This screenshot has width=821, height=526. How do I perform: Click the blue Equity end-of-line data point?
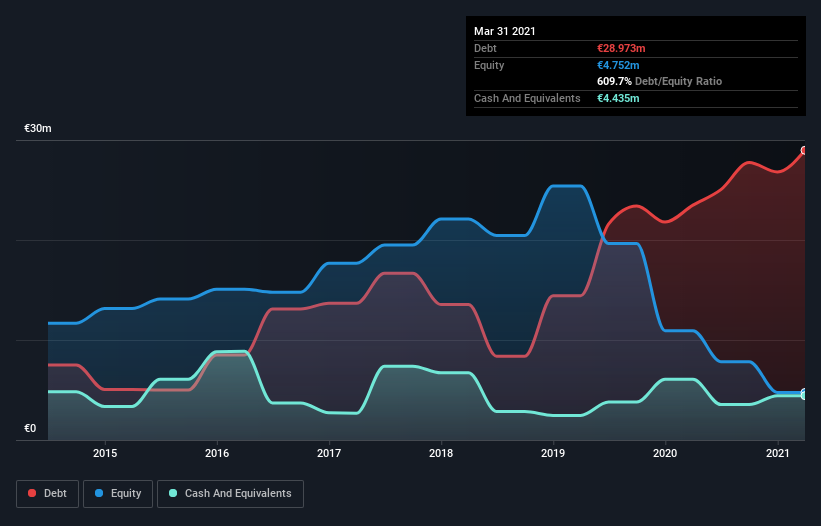click(x=804, y=392)
